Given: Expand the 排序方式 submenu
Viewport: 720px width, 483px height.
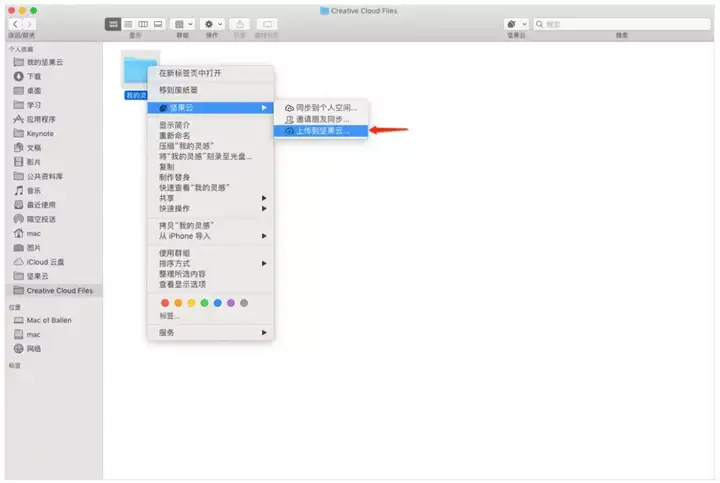Looking at the screenshot, I should point(210,264).
